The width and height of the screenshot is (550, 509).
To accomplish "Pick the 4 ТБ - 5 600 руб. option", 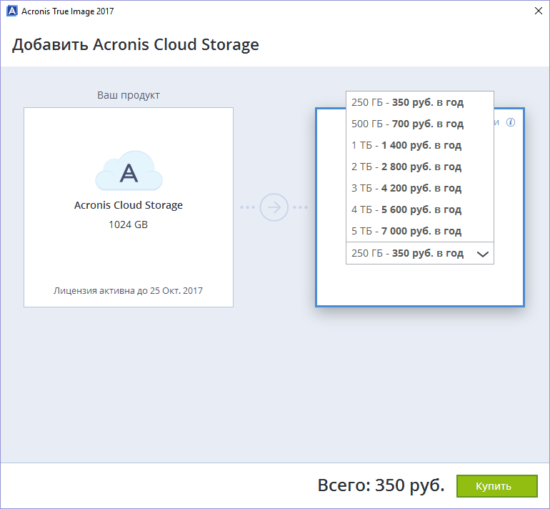I will pos(420,210).
